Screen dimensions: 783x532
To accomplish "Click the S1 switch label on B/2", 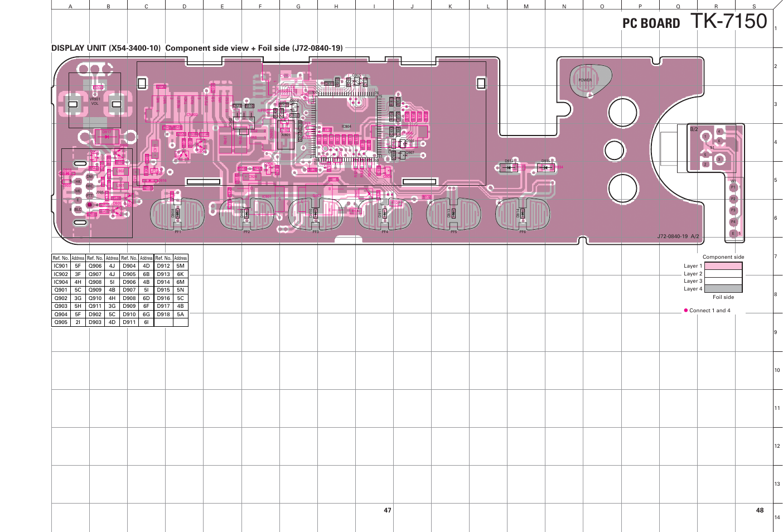I will point(712,148).
